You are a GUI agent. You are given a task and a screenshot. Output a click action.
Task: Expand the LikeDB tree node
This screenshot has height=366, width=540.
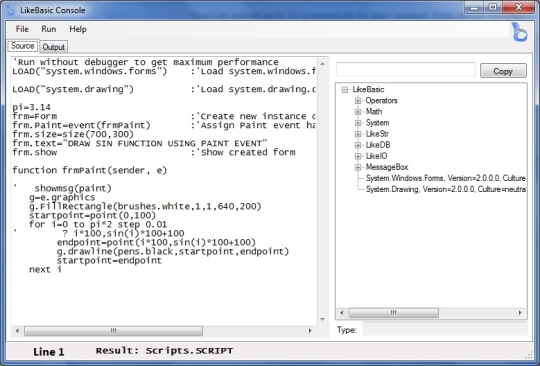358,145
